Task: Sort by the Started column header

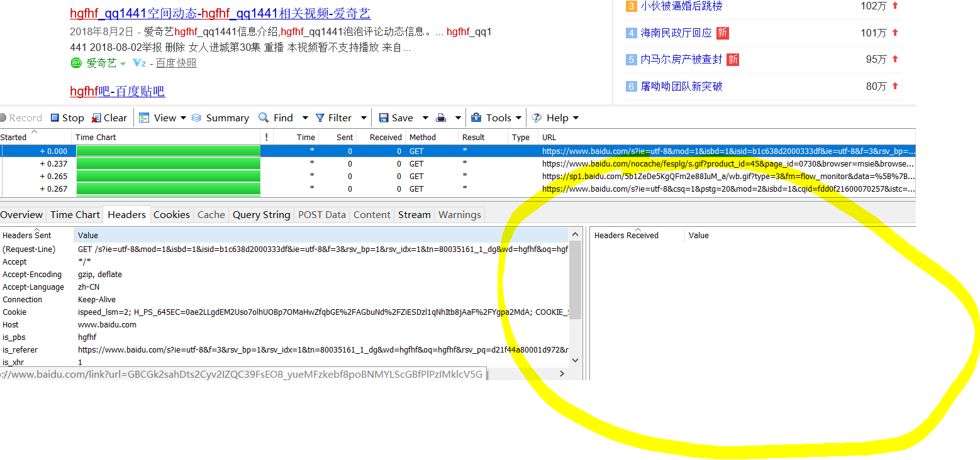Action: coord(35,137)
